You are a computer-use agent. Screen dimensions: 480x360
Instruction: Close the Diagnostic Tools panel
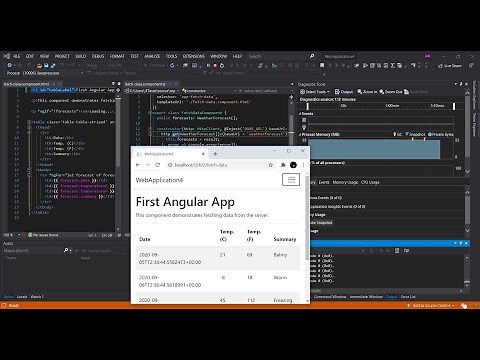tap(466, 84)
